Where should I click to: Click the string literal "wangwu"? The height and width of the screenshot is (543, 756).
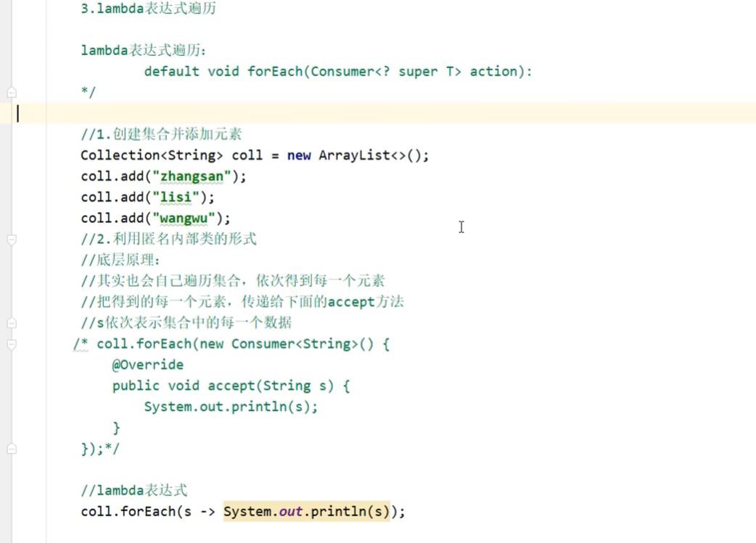click(x=184, y=218)
